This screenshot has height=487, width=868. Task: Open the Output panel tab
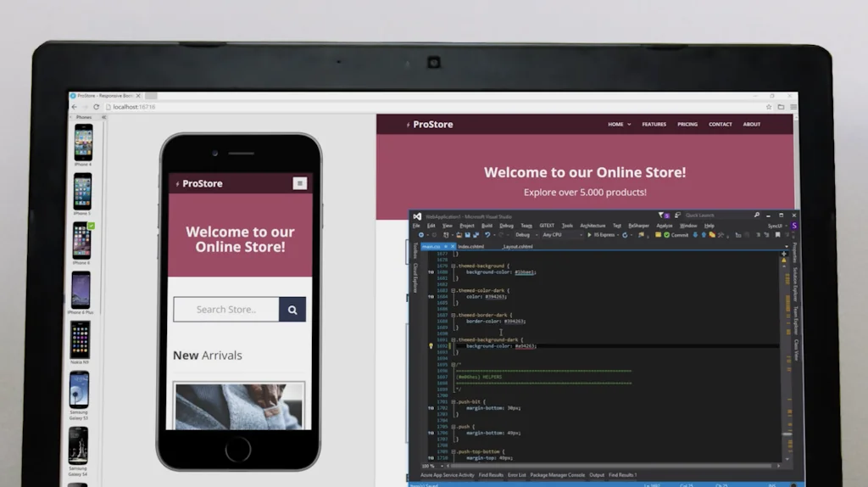[597, 475]
